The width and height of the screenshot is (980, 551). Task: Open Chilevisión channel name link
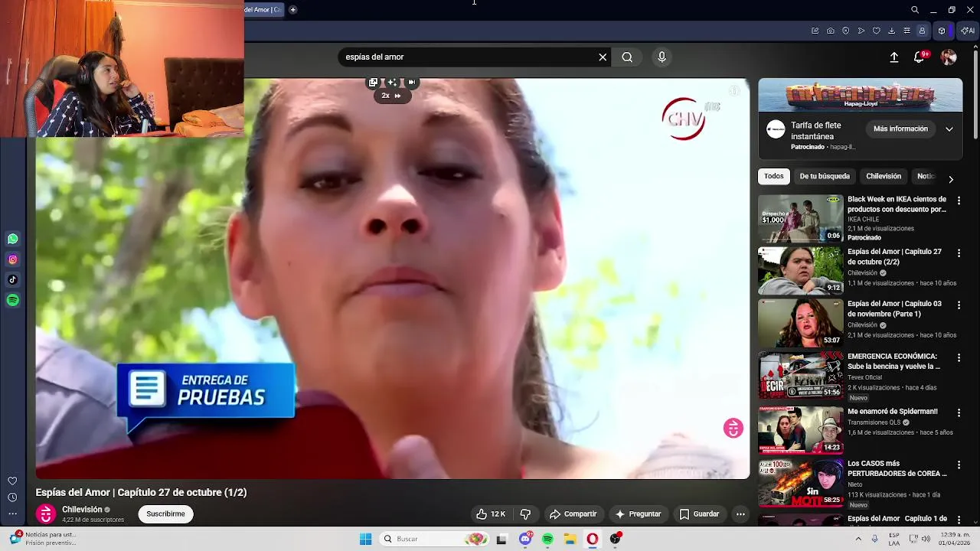(82, 510)
